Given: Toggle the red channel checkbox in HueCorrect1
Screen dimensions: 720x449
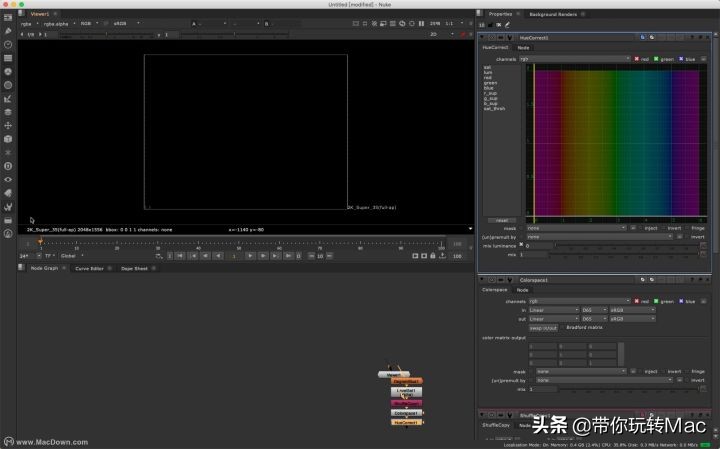Looking at the screenshot, I should (x=637, y=59).
